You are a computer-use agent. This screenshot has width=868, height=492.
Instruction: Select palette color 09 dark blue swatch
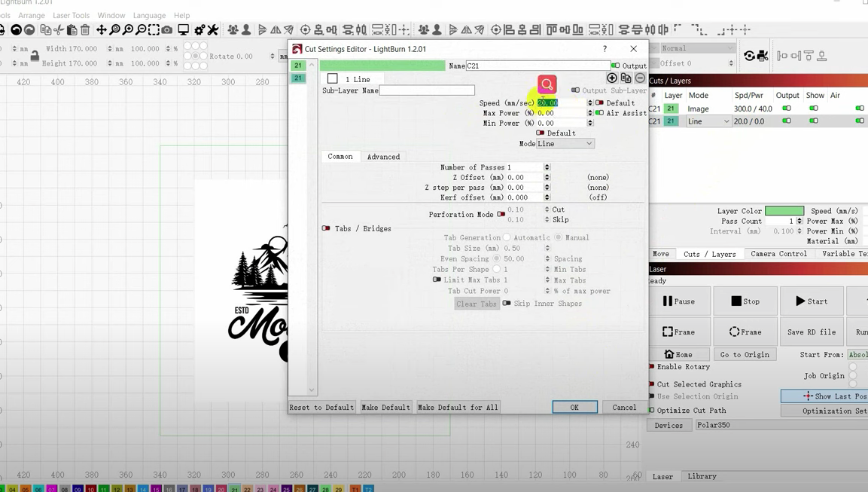pos(78,489)
